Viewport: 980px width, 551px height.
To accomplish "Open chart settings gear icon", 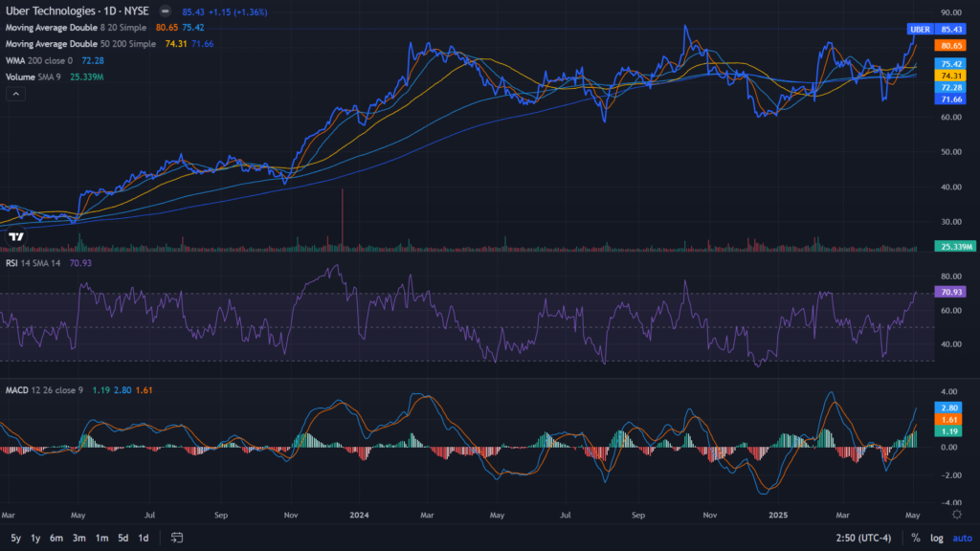I will 957,515.
